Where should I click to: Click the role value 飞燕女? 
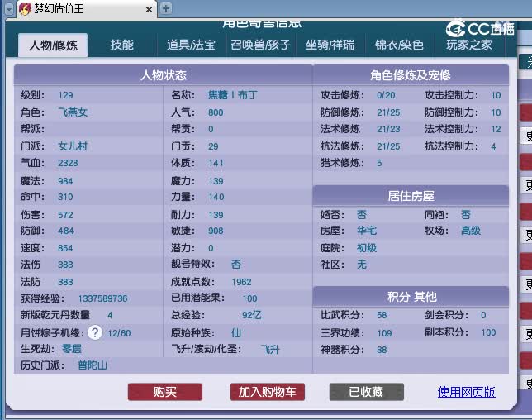pyautogui.click(x=73, y=112)
